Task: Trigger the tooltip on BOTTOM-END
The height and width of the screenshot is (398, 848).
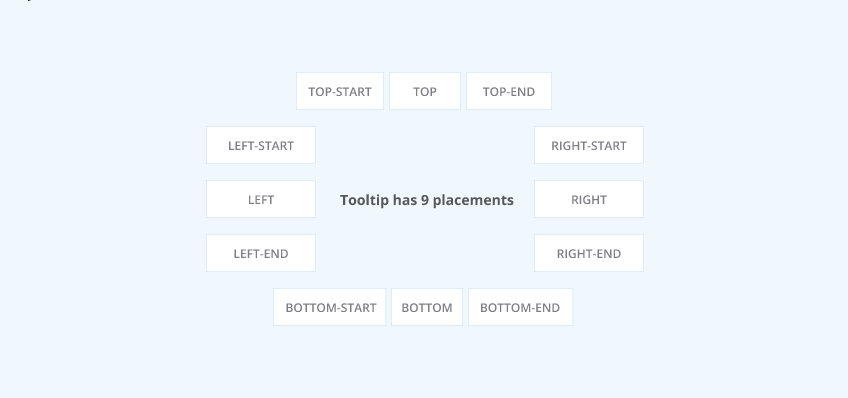Action: point(520,307)
